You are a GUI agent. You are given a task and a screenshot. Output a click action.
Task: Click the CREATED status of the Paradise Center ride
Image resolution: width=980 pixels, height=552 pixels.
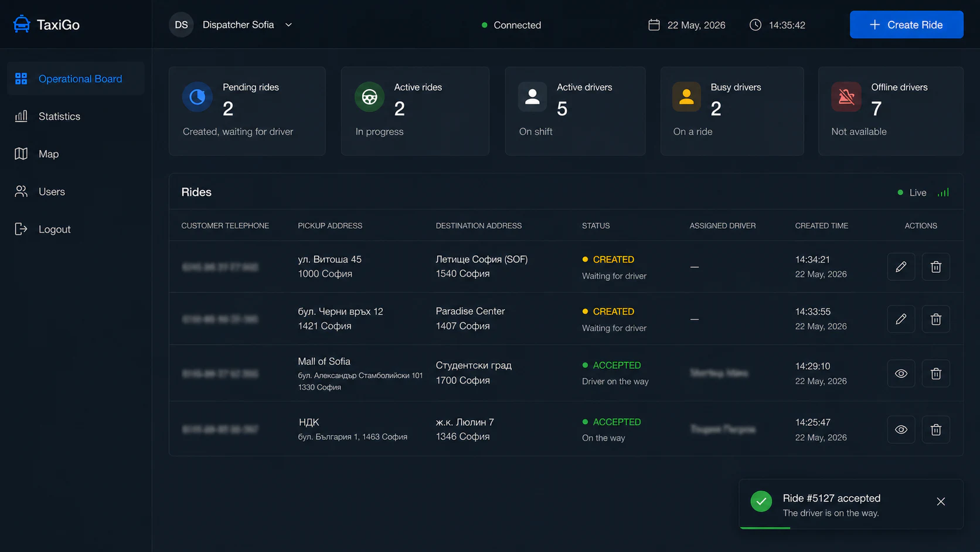pyautogui.click(x=608, y=311)
